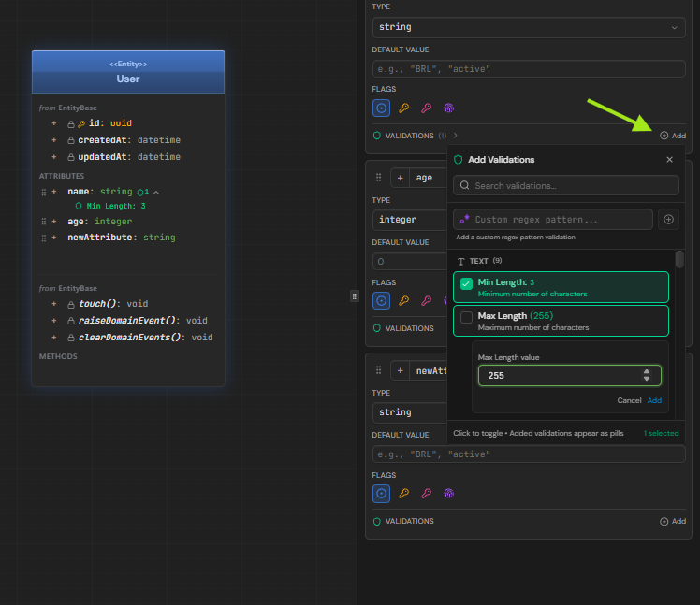700x605 pixels.
Task: Click the plus icon beside the age name field
Action: click(400, 178)
